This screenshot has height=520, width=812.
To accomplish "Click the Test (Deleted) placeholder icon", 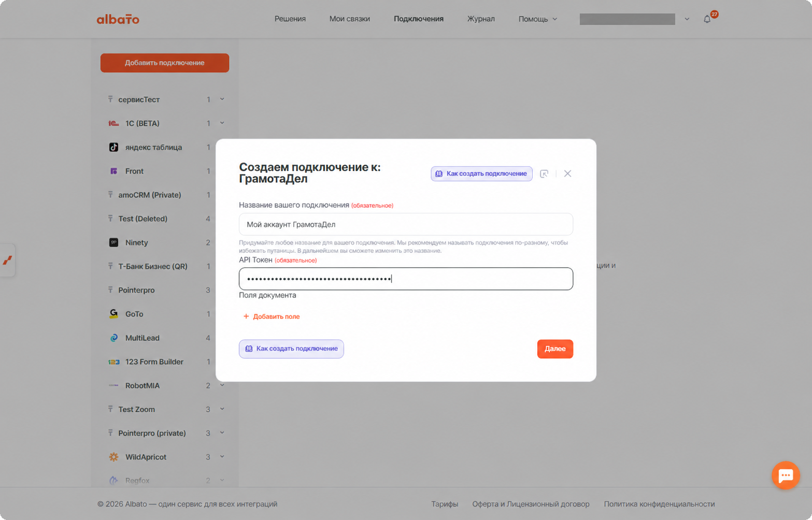I will (x=110, y=218).
